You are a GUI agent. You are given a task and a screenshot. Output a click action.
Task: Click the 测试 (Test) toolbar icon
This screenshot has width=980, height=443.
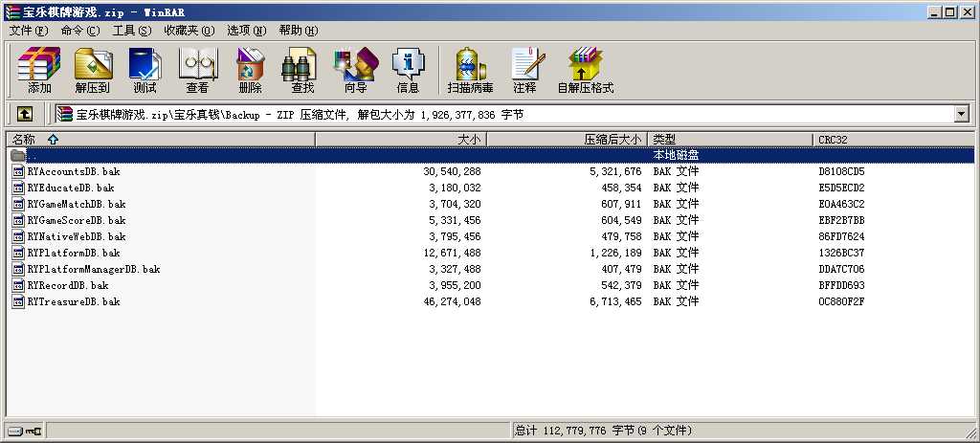[145, 63]
